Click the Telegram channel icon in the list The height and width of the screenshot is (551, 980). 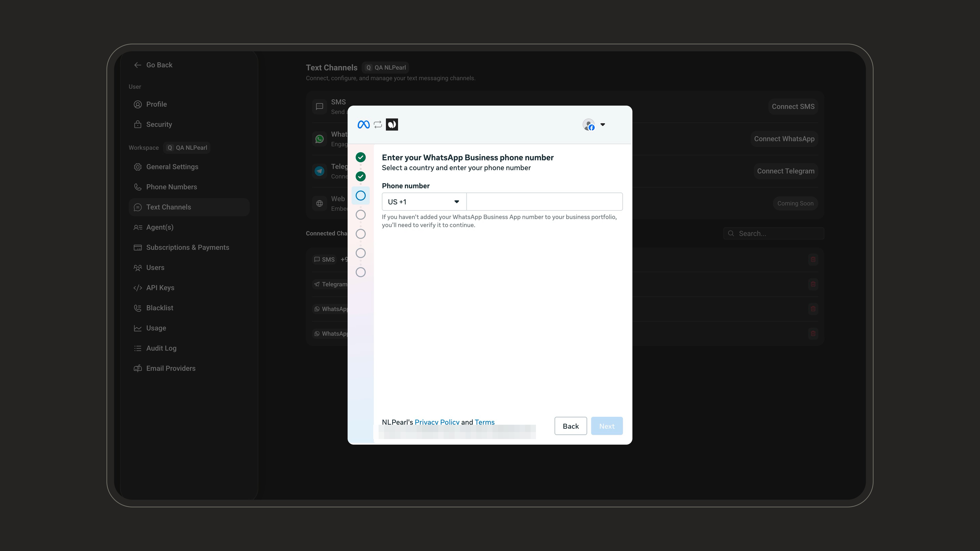[320, 171]
